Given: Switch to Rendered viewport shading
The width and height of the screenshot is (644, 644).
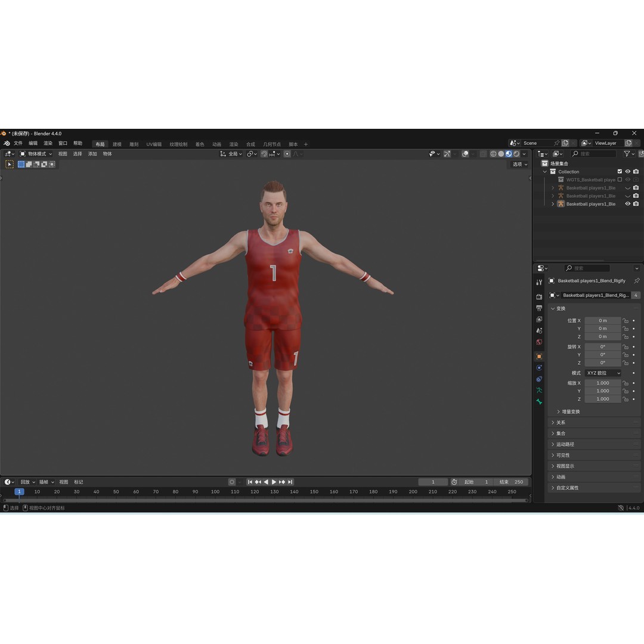Looking at the screenshot, I should (516, 154).
